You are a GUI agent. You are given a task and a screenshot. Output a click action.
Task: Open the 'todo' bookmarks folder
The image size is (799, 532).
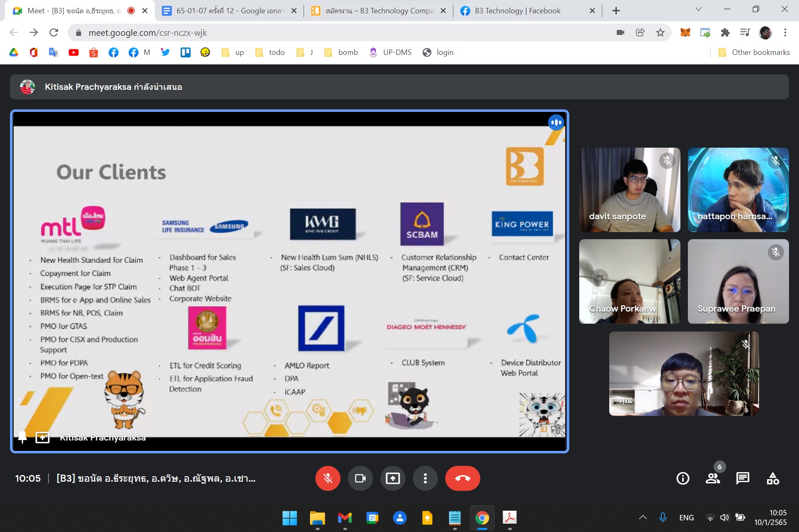pyautogui.click(x=270, y=52)
